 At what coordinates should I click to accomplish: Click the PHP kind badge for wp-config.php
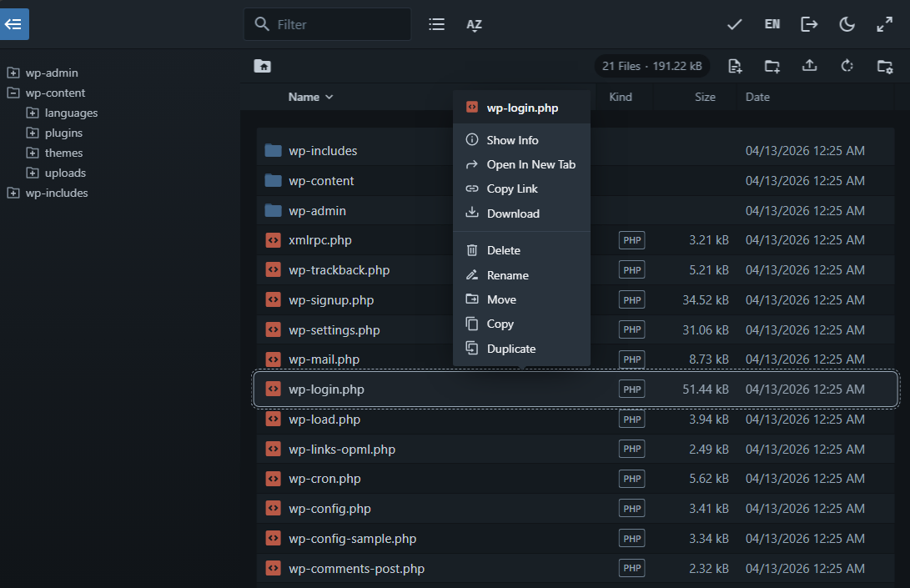pyautogui.click(x=632, y=509)
